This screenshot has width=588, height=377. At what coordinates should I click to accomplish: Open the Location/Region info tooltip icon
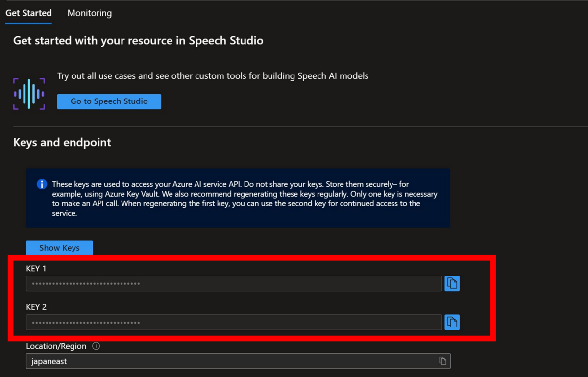pos(96,346)
